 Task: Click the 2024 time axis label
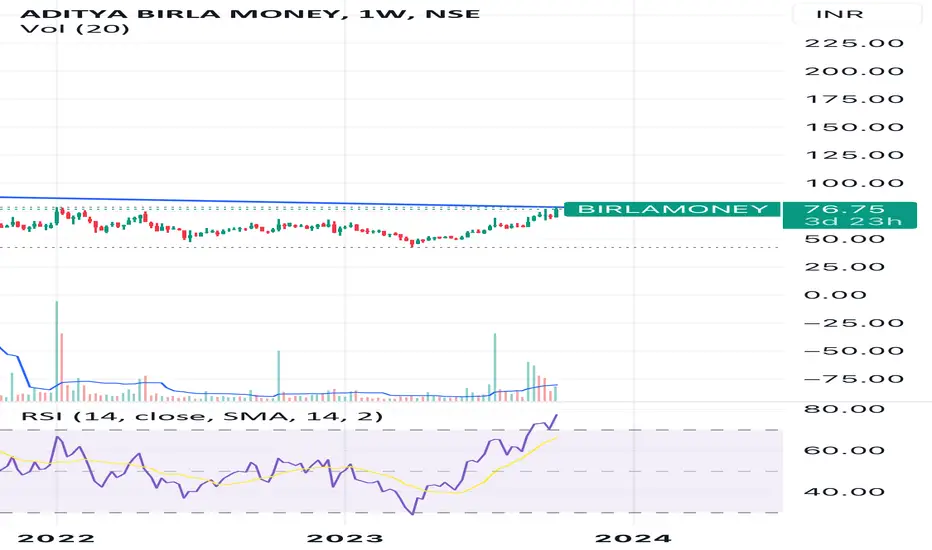pyautogui.click(x=633, y=538)
